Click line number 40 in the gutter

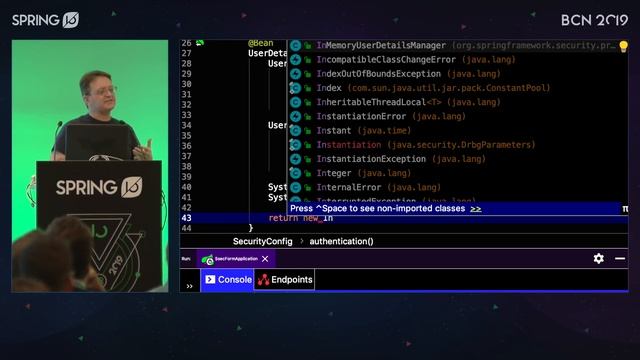187,187
